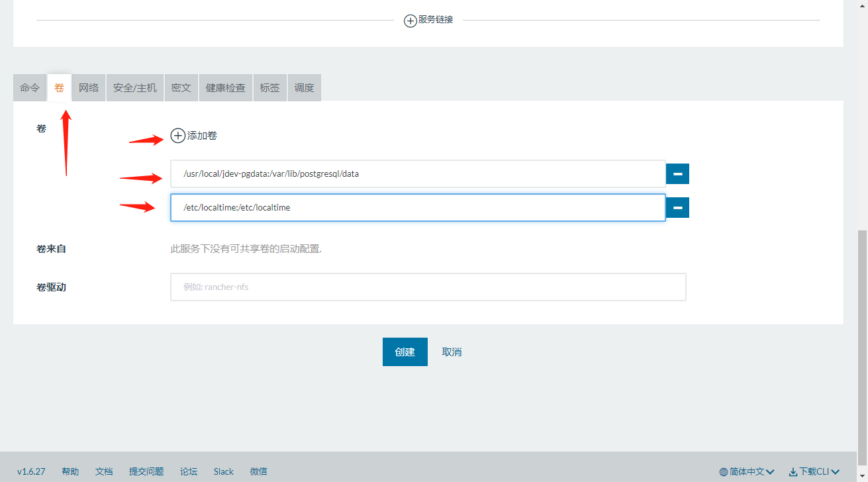The width and height of the screenshot is (868, 482).
Task: Open the 健康检查 tab
Action: coord(226,87)
